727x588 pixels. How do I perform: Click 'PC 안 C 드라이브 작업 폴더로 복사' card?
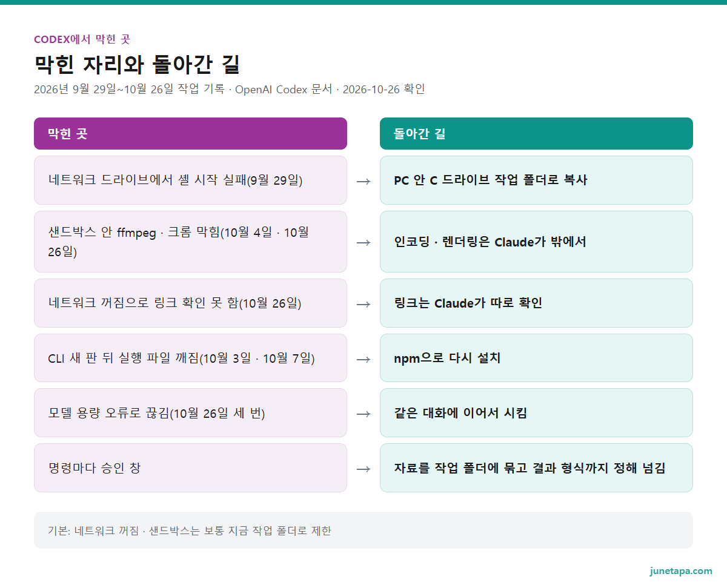click(x=536, y=180)
